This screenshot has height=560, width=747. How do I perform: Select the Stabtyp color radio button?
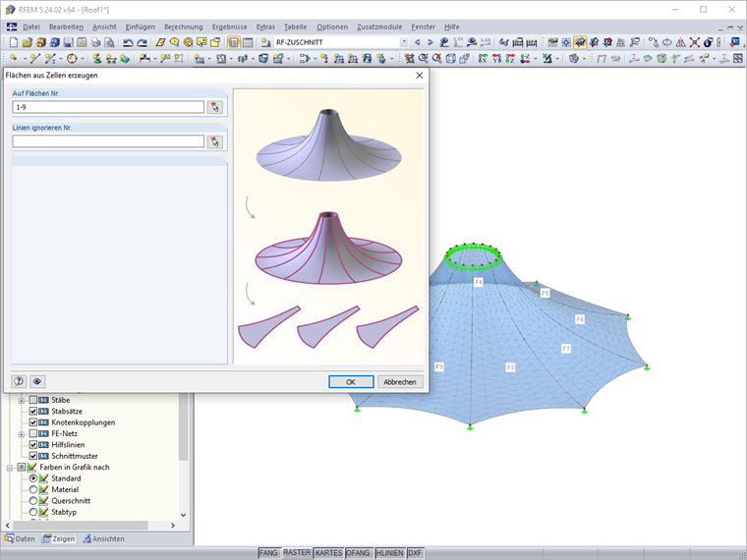pyautogui.click(x=32, y=512)
